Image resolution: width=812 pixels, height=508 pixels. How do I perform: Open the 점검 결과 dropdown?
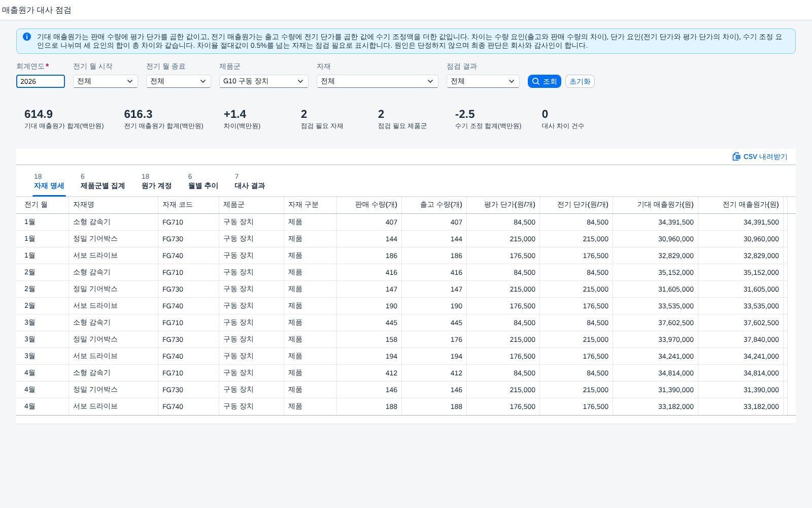click(x=483, y=81)
